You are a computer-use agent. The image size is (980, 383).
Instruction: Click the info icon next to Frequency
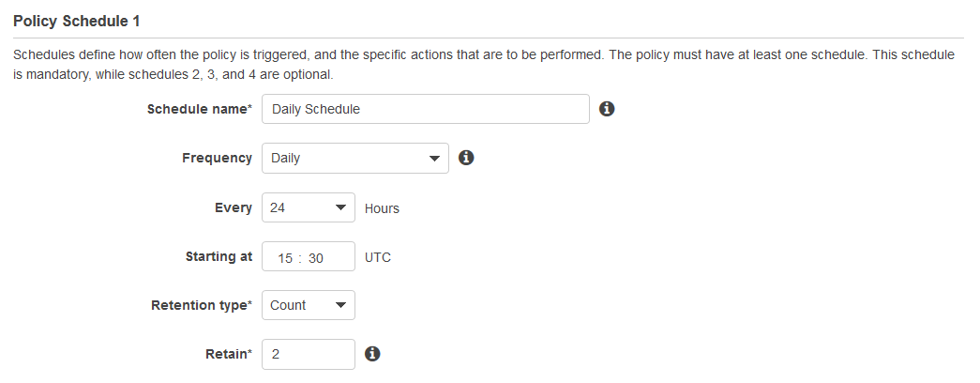coord(466,158)
